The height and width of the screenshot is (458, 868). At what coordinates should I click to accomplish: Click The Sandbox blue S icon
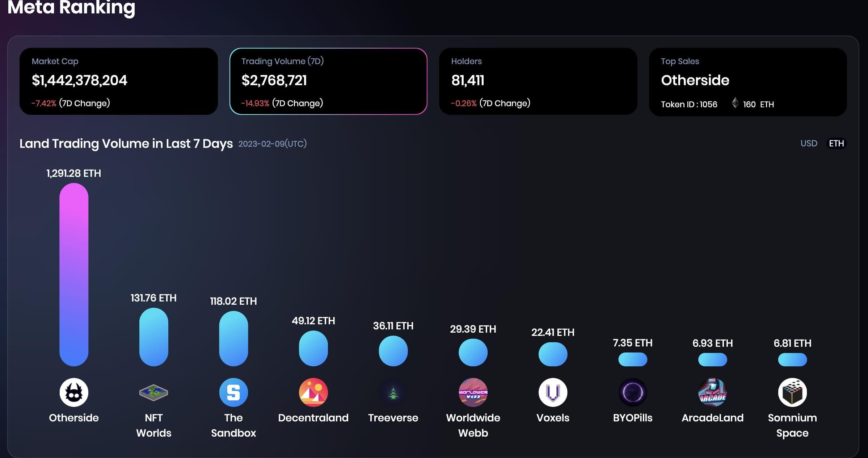tap(233, 392)
